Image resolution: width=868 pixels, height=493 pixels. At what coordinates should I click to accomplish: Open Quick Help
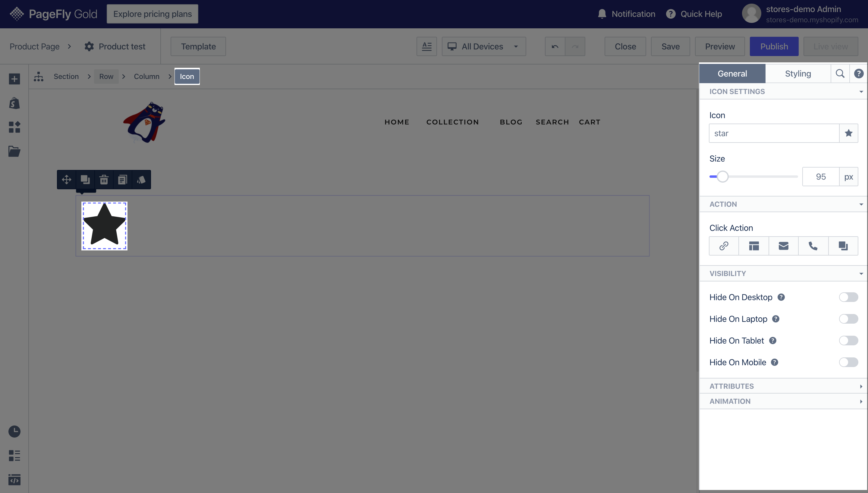coord(694,14)
